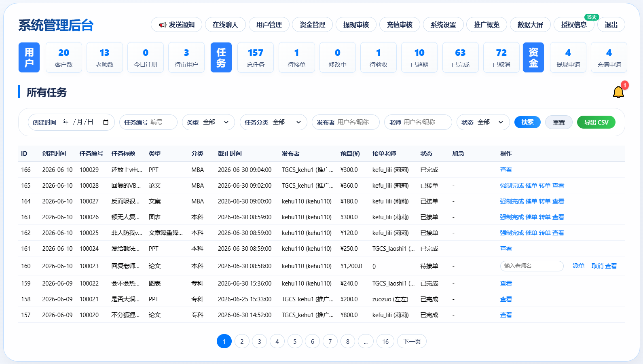This screenshot has height=364, width=643.
Task: Click the notification bell icon
Action: click(618, 92)
